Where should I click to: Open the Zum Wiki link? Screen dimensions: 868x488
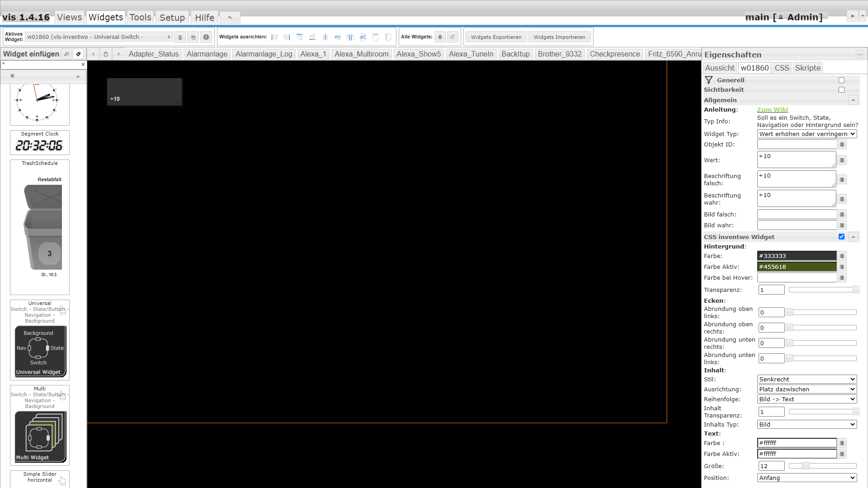pos(772,109)
